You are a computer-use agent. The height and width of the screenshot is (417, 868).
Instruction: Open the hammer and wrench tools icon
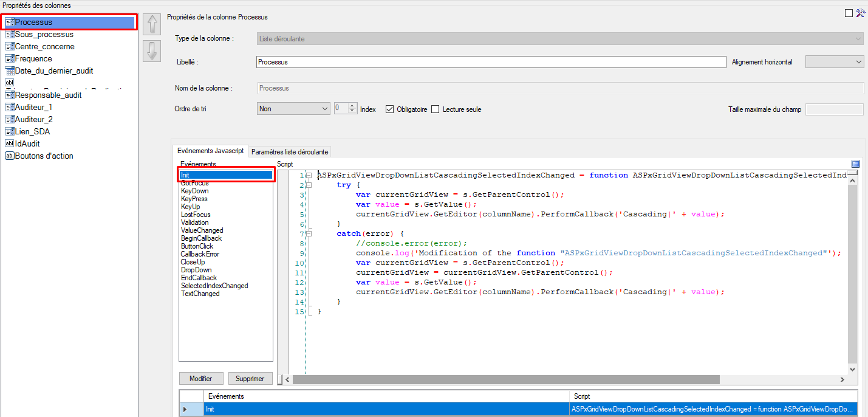(859, 13)
